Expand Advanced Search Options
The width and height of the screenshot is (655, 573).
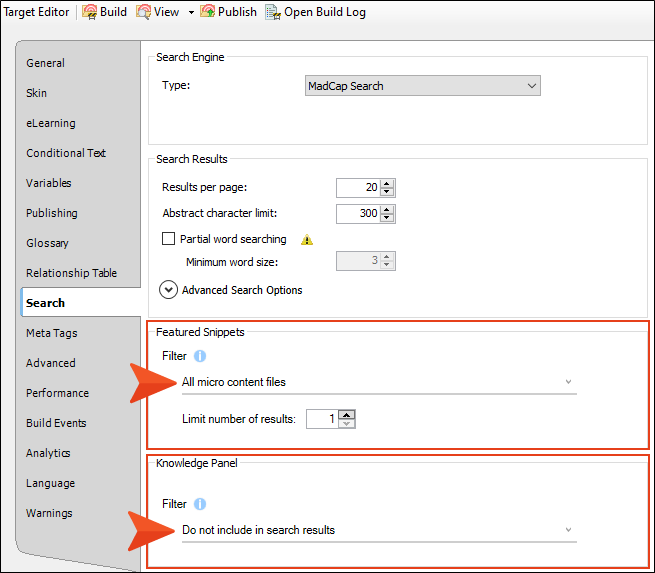pos(169,290)
